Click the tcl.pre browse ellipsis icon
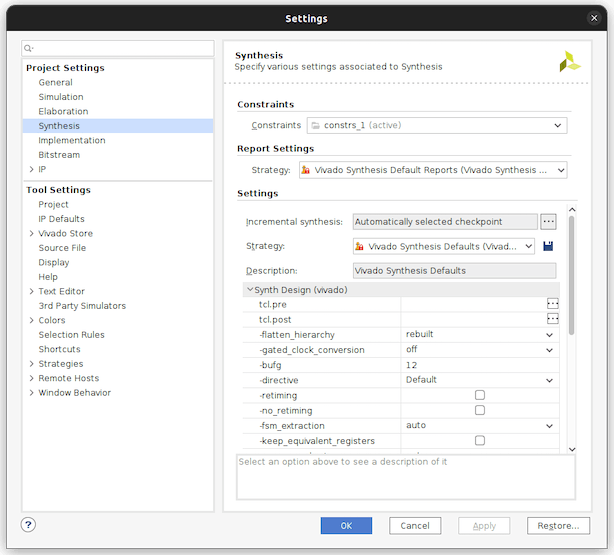 tap(552, 304)
